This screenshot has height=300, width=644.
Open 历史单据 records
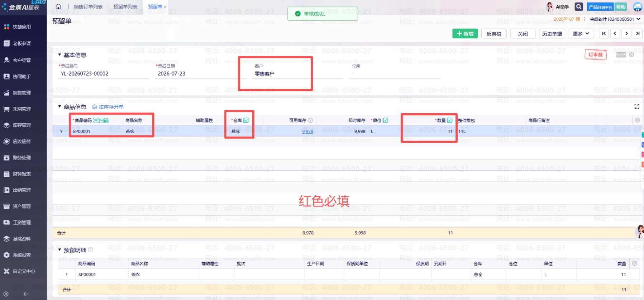[x=552, y=34]
